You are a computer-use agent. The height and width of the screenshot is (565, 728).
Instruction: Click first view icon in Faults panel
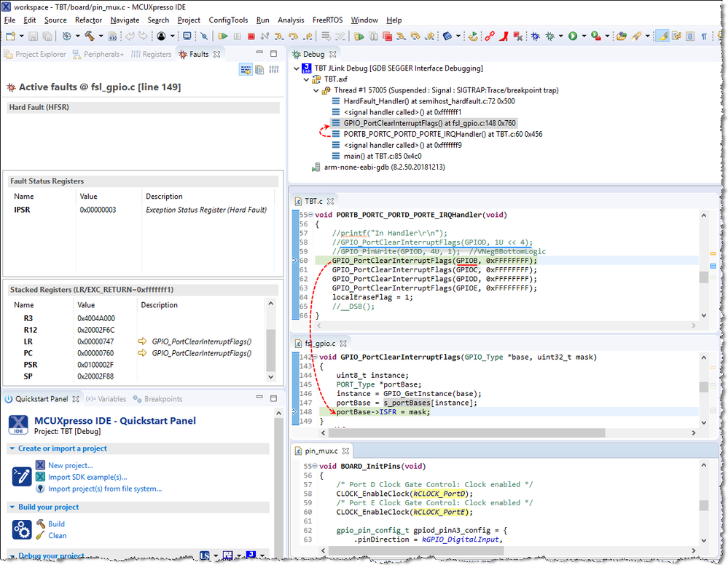246,69
